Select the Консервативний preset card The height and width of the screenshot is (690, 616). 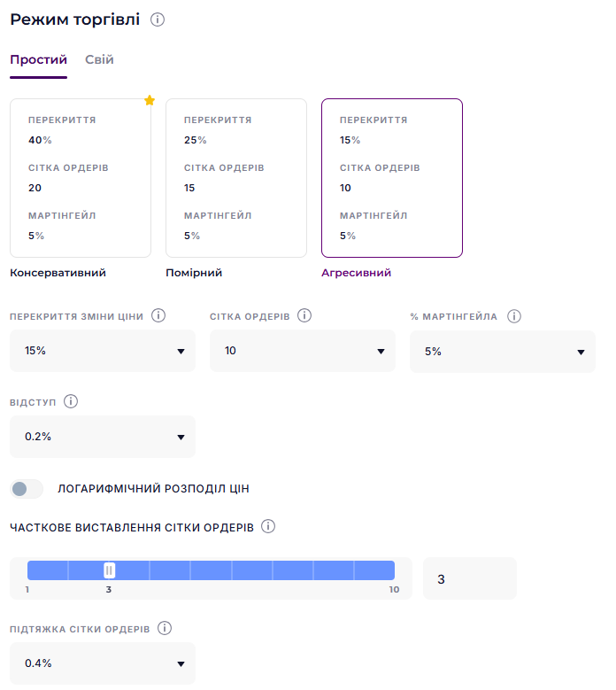81,178
